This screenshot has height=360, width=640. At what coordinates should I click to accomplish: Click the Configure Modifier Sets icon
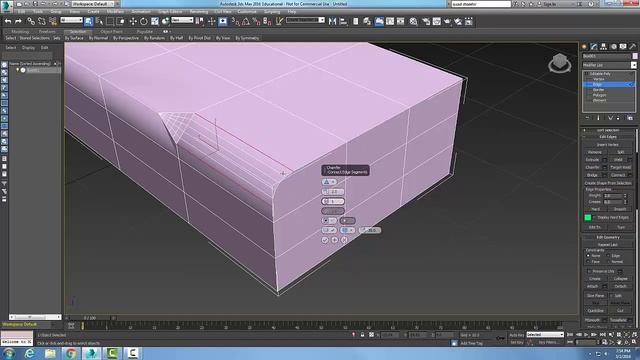[630, 118]
